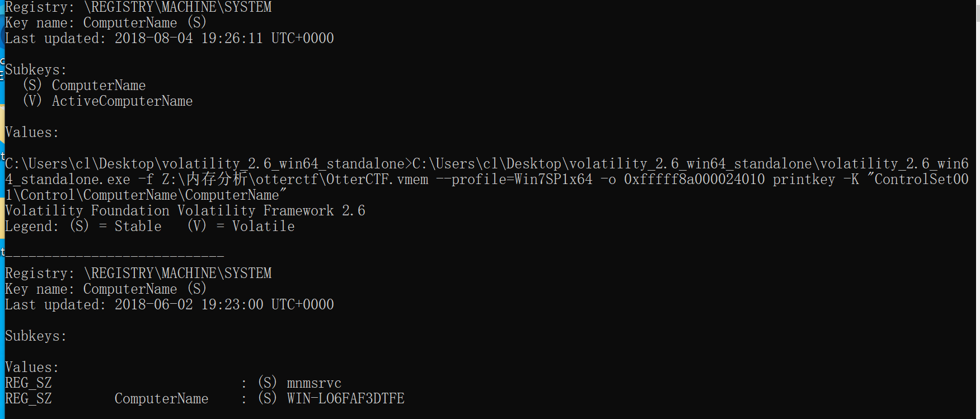Click the WIN-LO6FAF3DTFE computer name value
Screen dimensions: 980x419
(x=345, y=399)
